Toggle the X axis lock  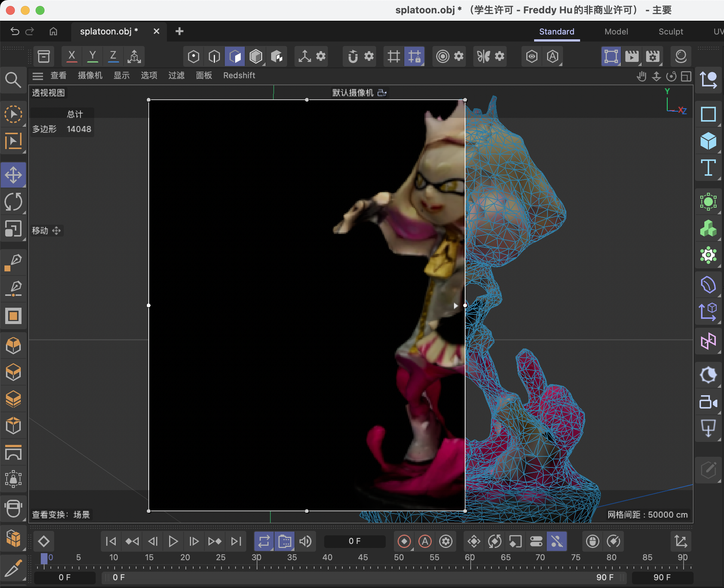[x=72, y=56]
